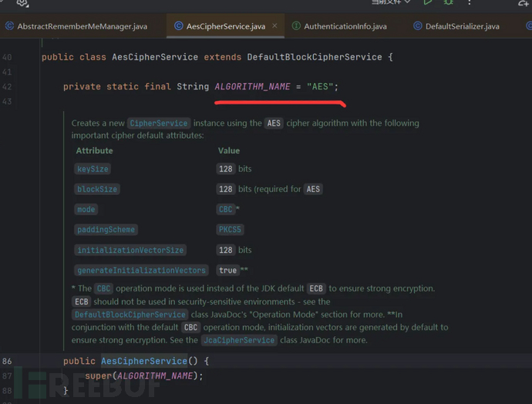Click the ALGORITHM_NAME constant declaration

(x=252, y=86)
